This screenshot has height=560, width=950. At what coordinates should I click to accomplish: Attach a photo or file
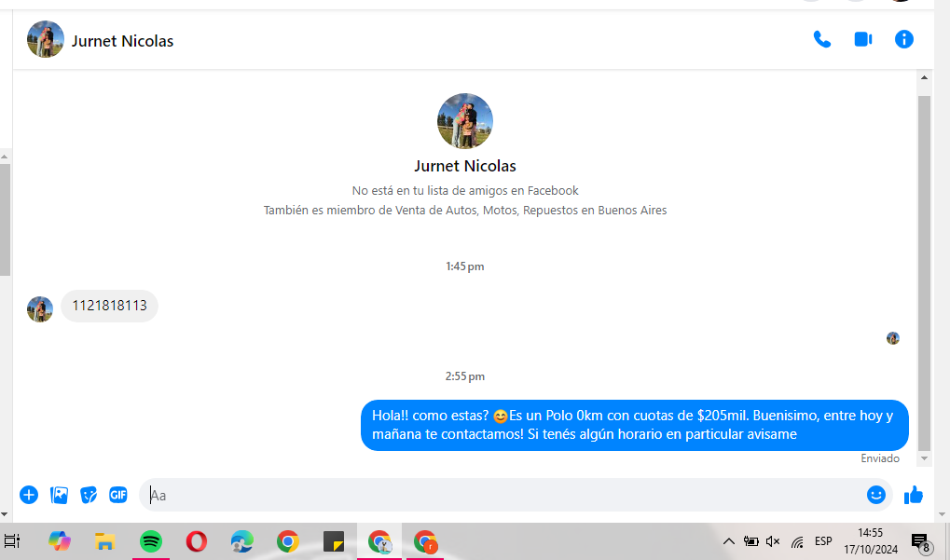59,495
